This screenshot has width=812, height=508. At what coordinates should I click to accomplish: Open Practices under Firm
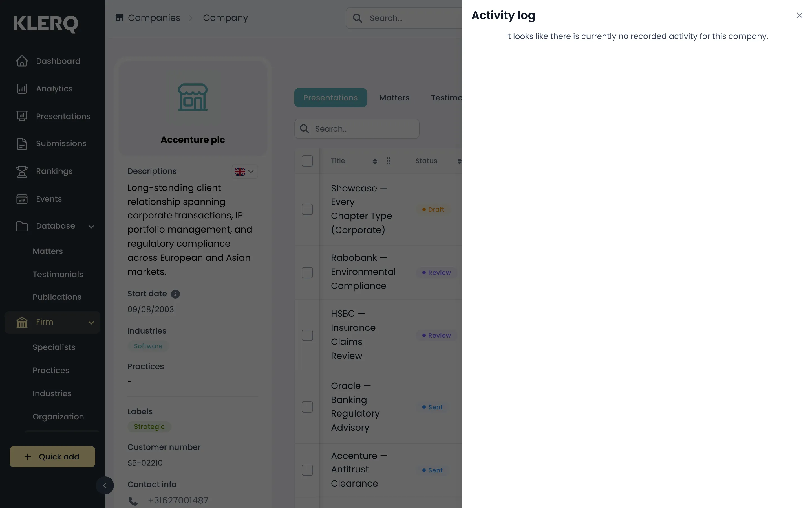click(51, 370)
